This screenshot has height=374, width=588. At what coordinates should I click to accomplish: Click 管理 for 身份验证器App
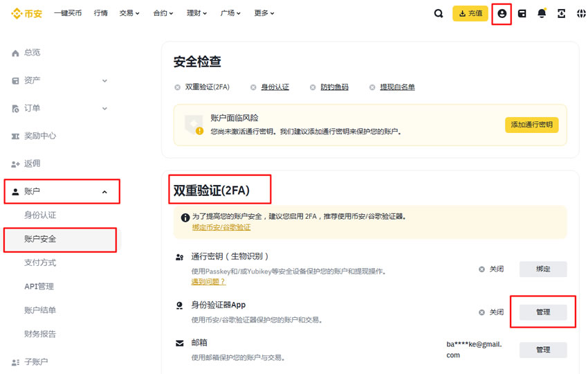543,312
